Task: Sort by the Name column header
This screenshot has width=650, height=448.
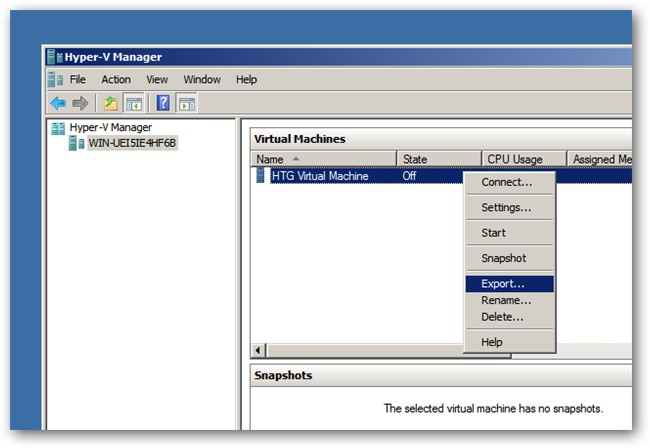Action: (x=323, y=159)
